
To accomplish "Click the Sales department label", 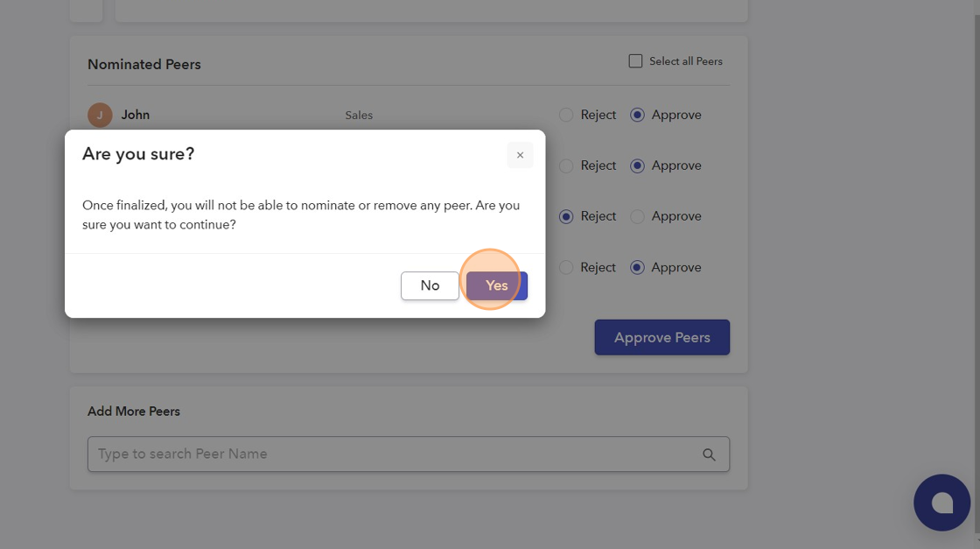I will (359, 116).
